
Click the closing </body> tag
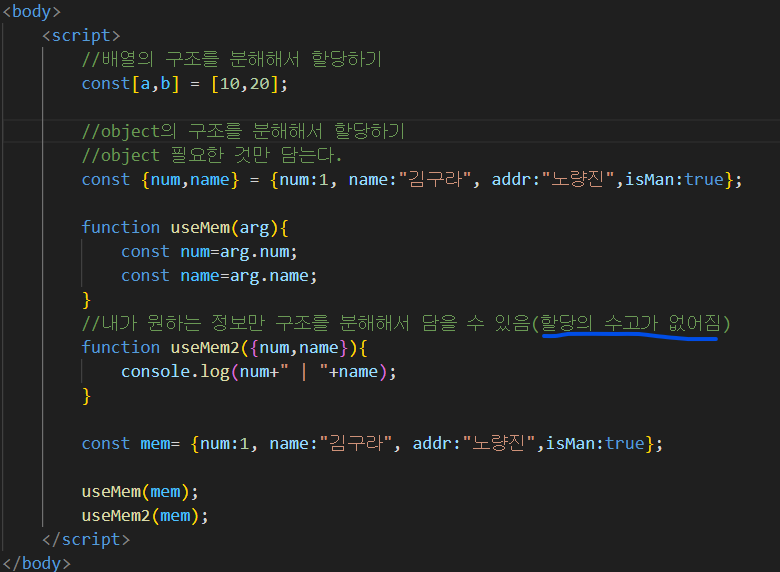pyautogui.click(x=36, y=563)
